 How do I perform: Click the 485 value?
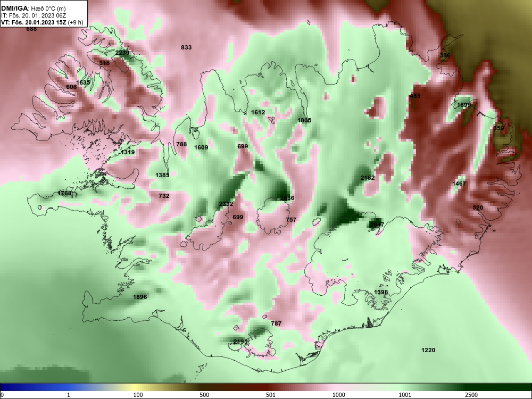[x=415, y=96]
